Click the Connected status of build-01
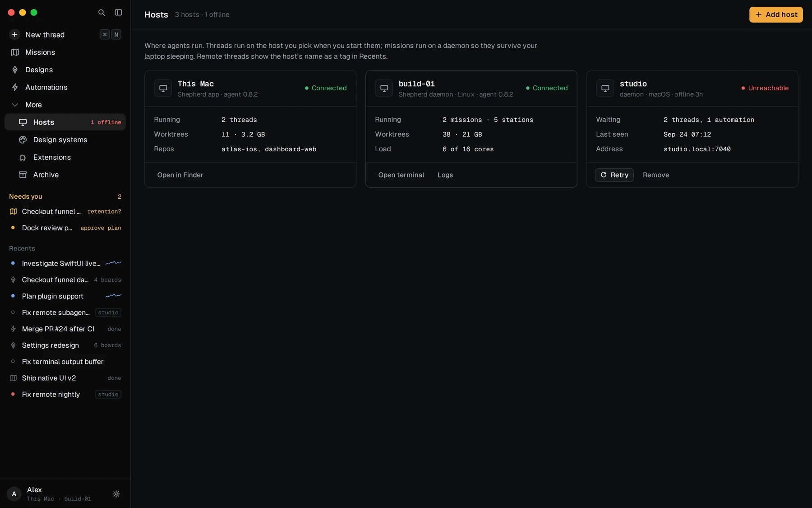This screenshot has width=812, height=508. coord(547,88)
